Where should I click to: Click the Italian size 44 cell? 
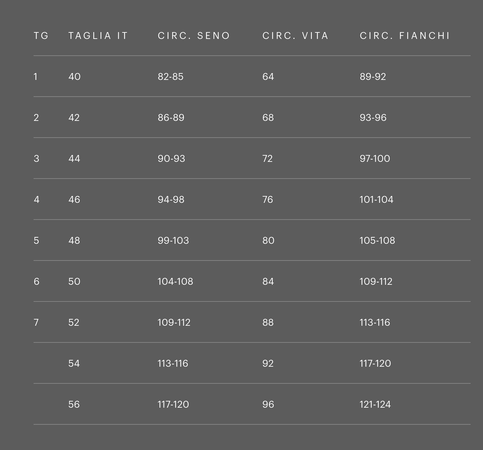click(74, 159)
